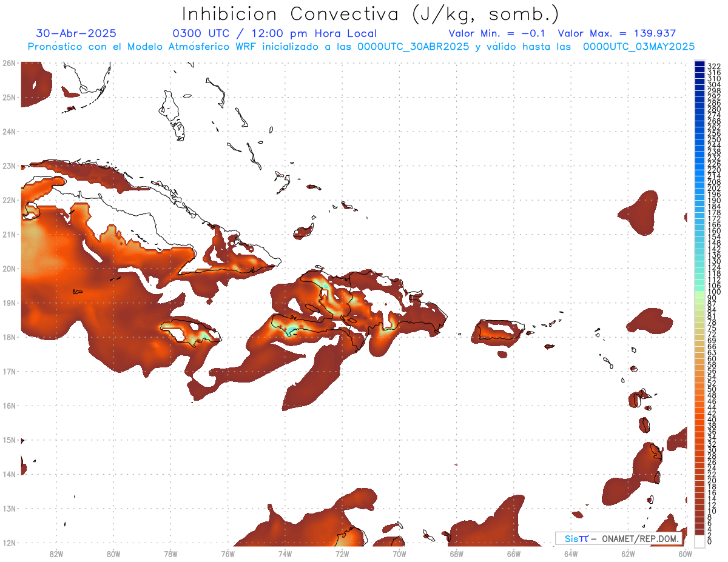Image resolution: width=728 pixels, height=562 pixels.
Task: Click the '60W' longitude label
Action: (686, 554)
